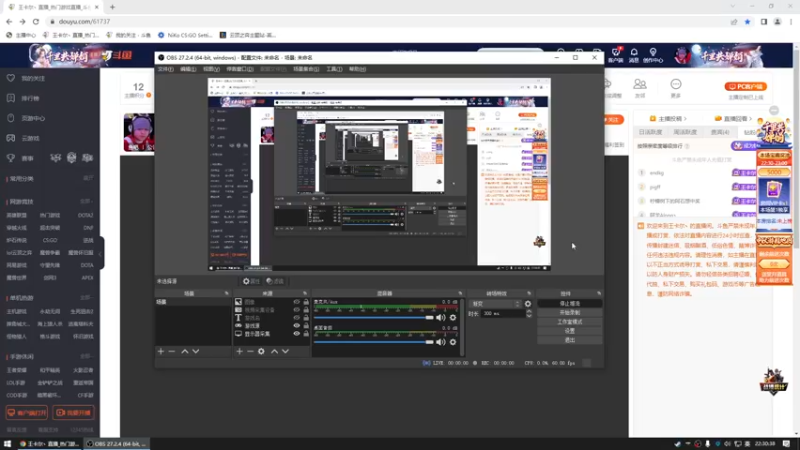Click float icon on 来源 dock header
This screenshot has width=800, height=450.
click(305, 293)
